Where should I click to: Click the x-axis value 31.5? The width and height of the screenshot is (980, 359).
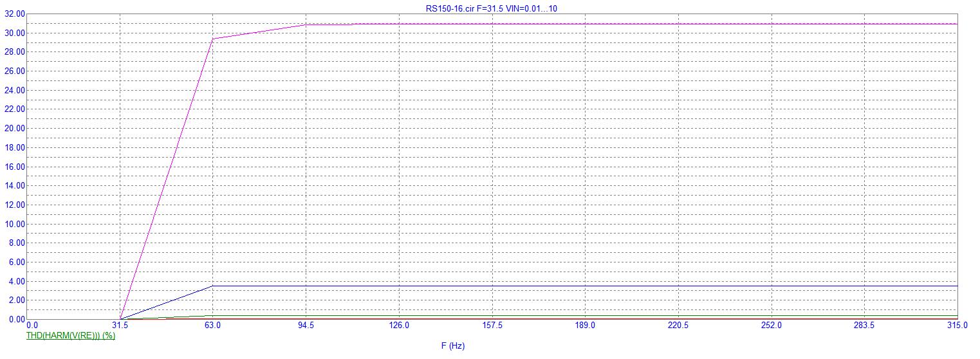[x=120, y=326]
